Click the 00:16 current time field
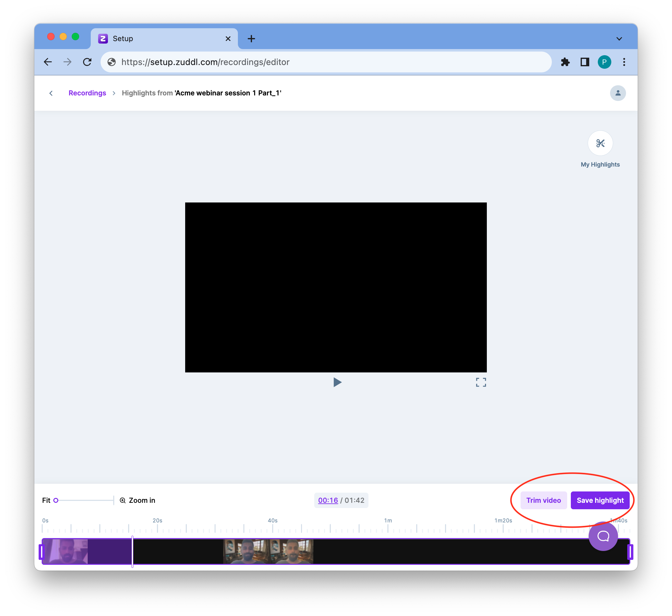Screen dimensions: 672x616 tap(328, 500)
